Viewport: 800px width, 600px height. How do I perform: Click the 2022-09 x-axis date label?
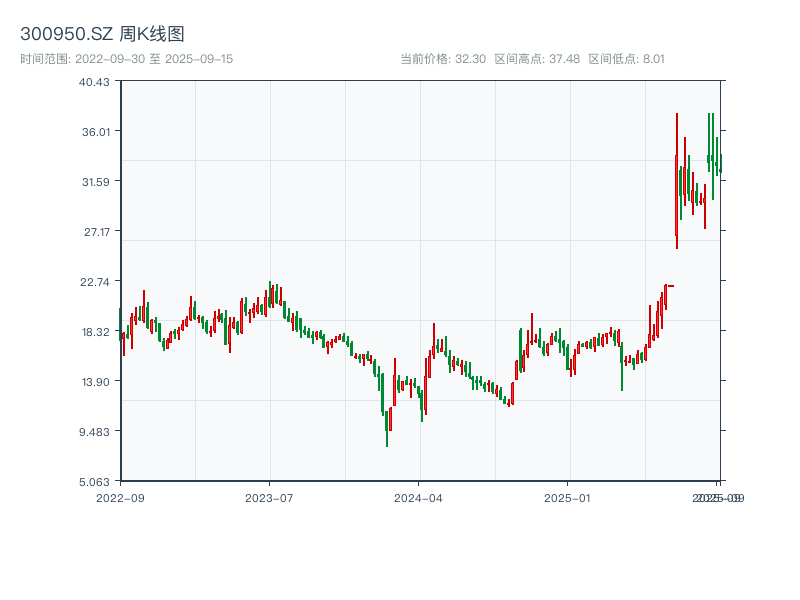click(x=120, y=497)
